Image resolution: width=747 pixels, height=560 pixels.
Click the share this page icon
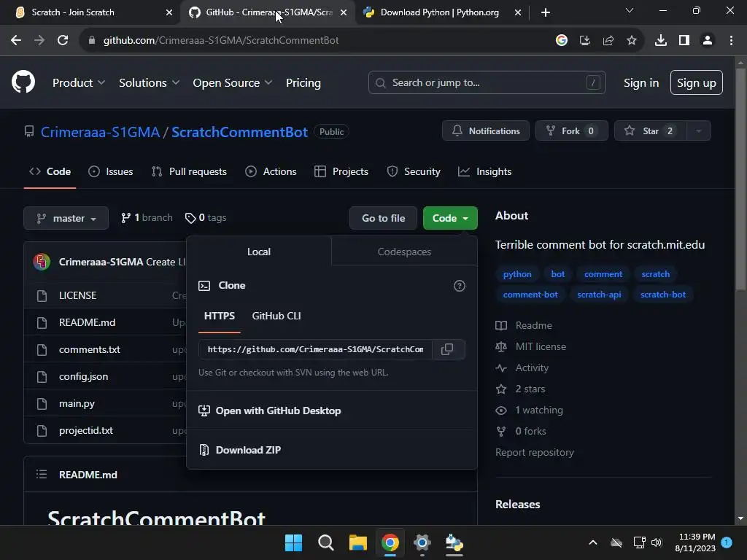[608, 41]
